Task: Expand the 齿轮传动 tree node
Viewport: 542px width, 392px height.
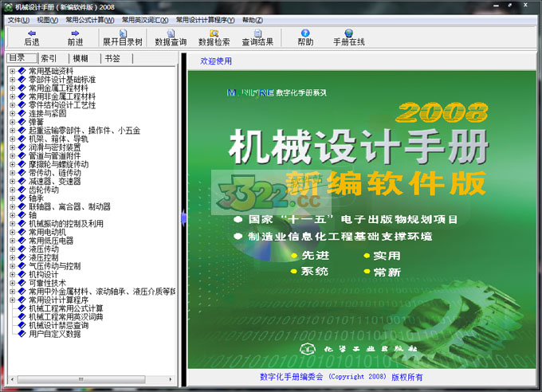Action: point(13,190)
